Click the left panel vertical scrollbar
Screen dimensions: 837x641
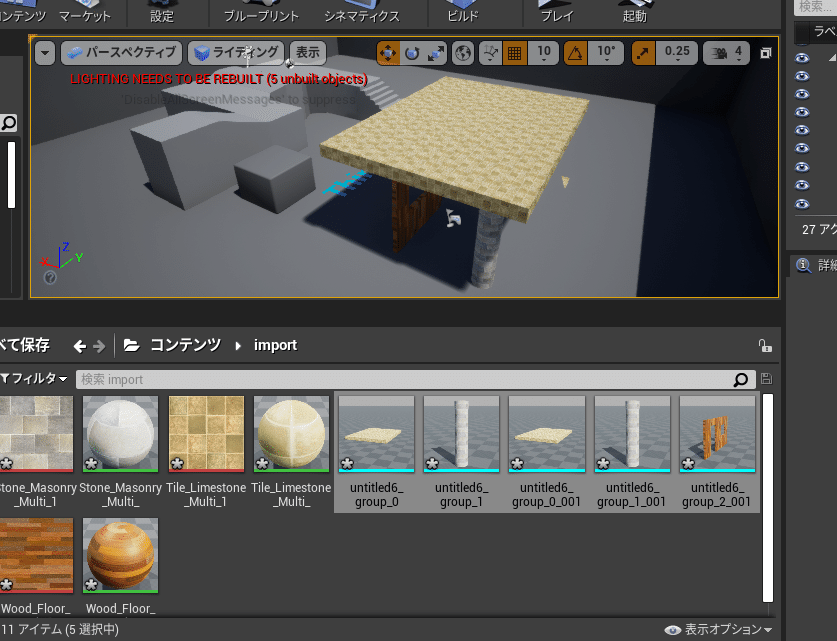[11, 175]
